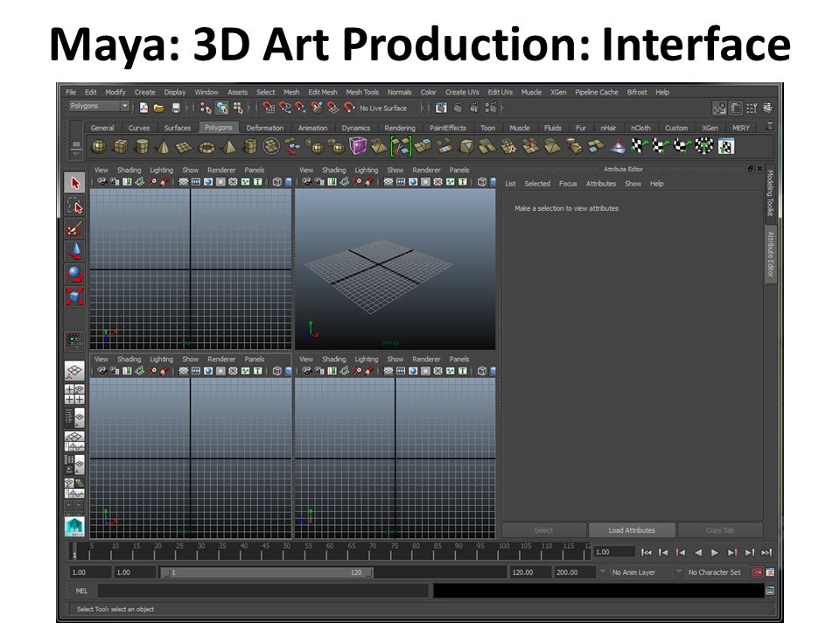This screenshot has width=840, height=630.
Task: Select by component type icon
Action: [x=238, y=108]
